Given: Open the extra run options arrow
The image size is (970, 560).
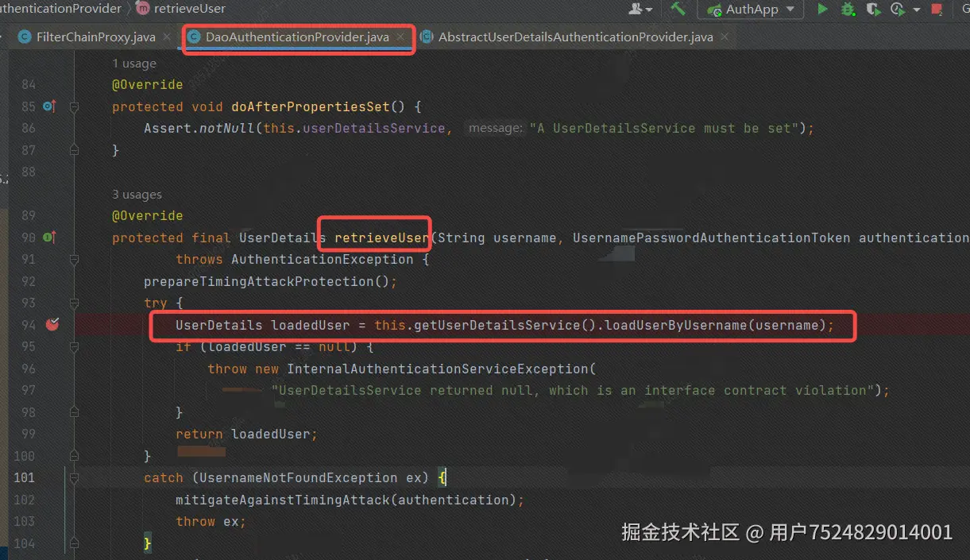Looking at the screenshot, I should click(917, 10).
